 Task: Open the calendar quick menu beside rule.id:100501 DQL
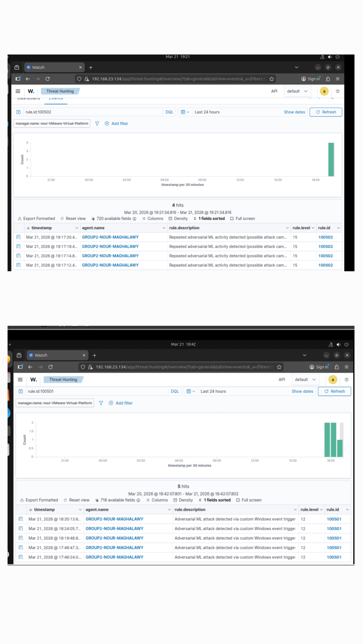191,391
